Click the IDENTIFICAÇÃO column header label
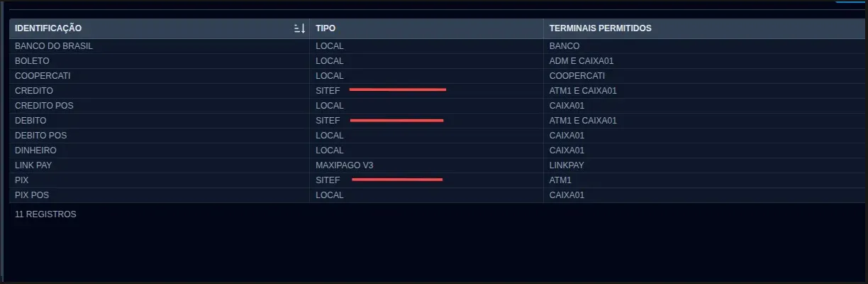The image size is (868, 284). [x=48, y=28]
